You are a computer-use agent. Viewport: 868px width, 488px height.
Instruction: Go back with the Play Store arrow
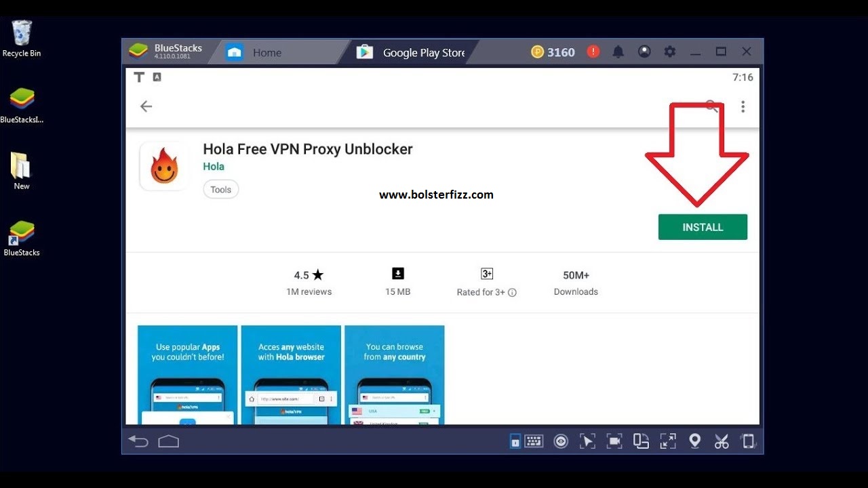coord(146,106)
